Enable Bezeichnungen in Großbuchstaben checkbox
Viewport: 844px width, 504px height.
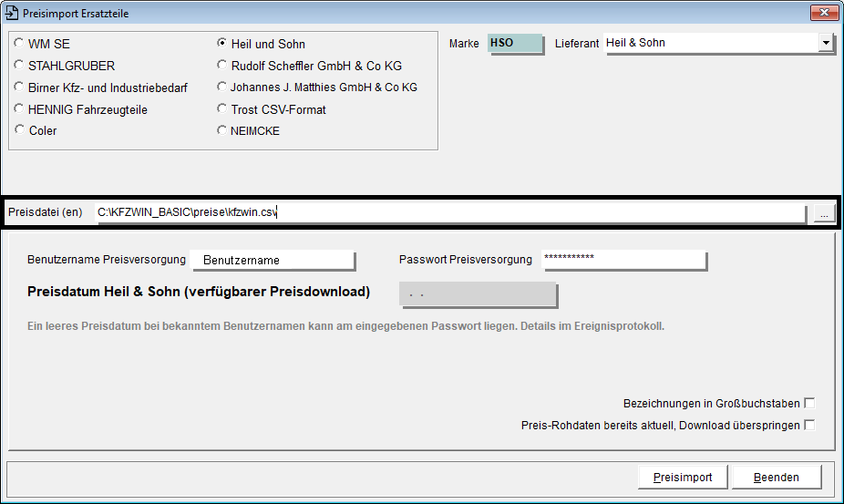pos(809,403)
